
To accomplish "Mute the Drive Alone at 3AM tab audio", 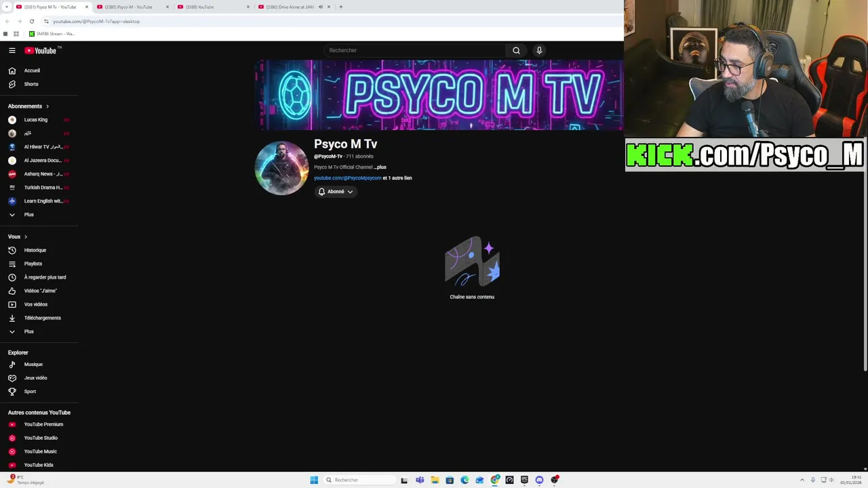I will point(321,7).
